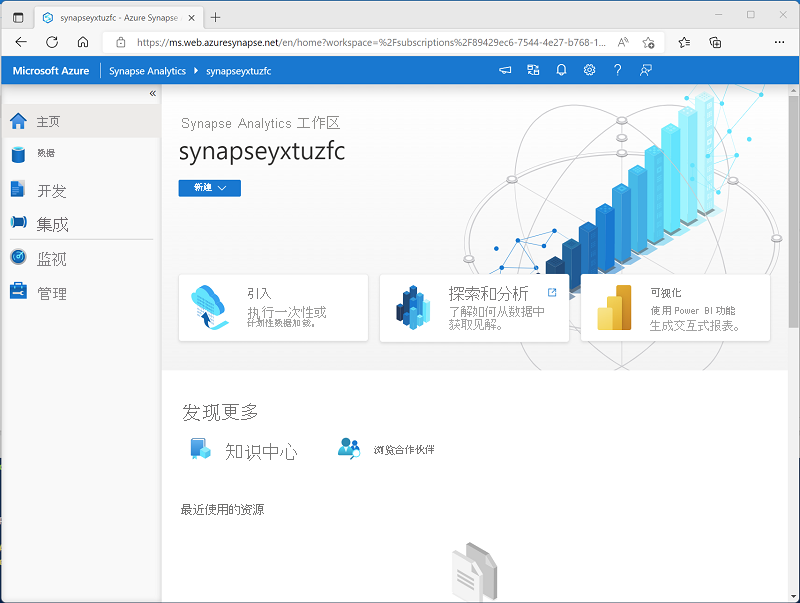The image size is (800, 603).
Task: Click the Power BI bars icon
Action: pos(615,308)
